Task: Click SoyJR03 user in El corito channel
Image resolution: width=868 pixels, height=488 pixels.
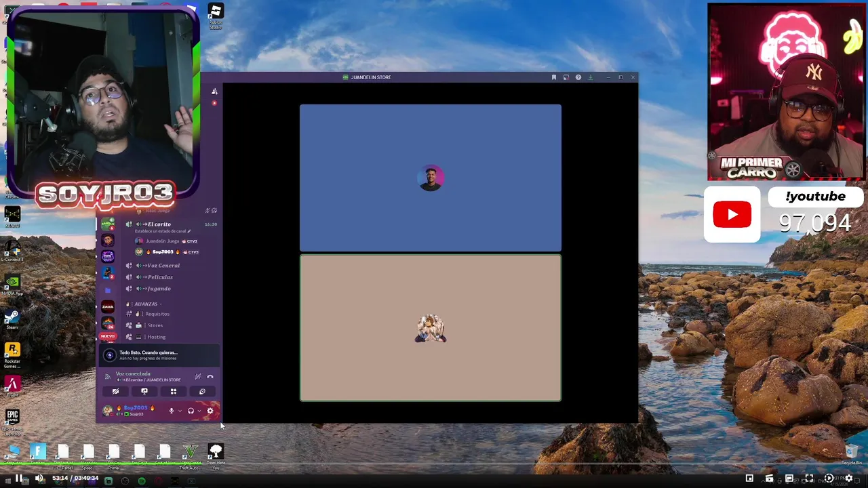Action: click(163, 252)
